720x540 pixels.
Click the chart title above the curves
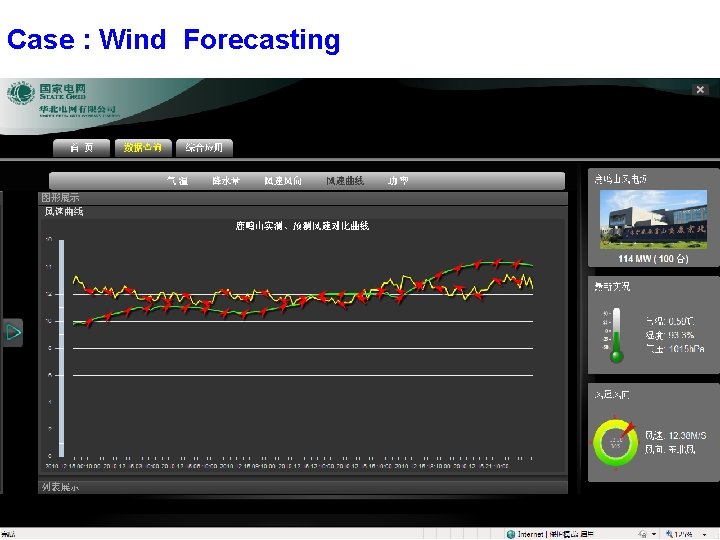pos(302,225)
